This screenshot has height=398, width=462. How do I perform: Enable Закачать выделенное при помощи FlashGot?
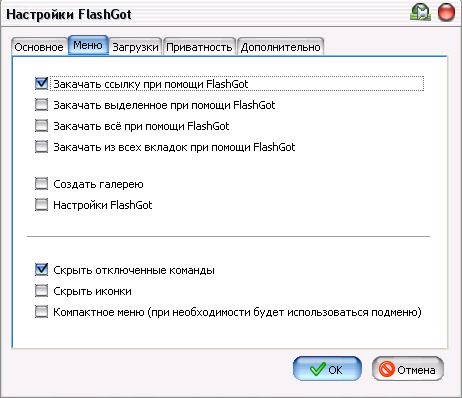click(x=41, y=105)
